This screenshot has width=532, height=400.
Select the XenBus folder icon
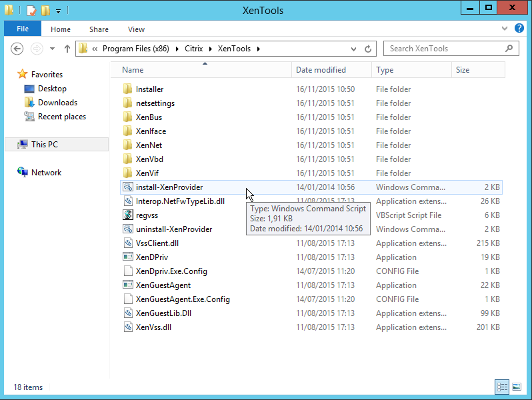[x=127, y=117]
